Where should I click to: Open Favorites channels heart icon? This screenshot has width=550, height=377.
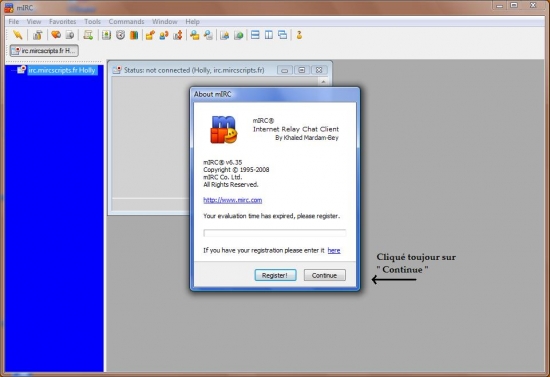(x=56, y=35)
